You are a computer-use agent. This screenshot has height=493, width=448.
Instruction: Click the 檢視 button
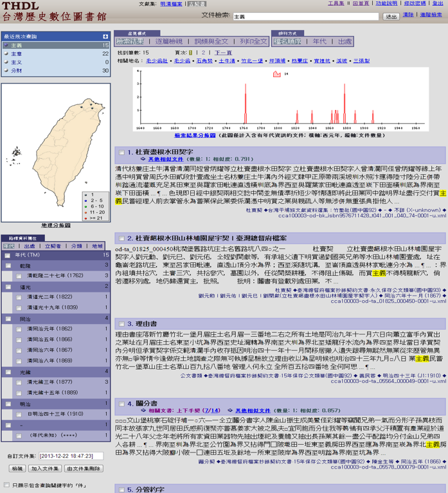17,469
